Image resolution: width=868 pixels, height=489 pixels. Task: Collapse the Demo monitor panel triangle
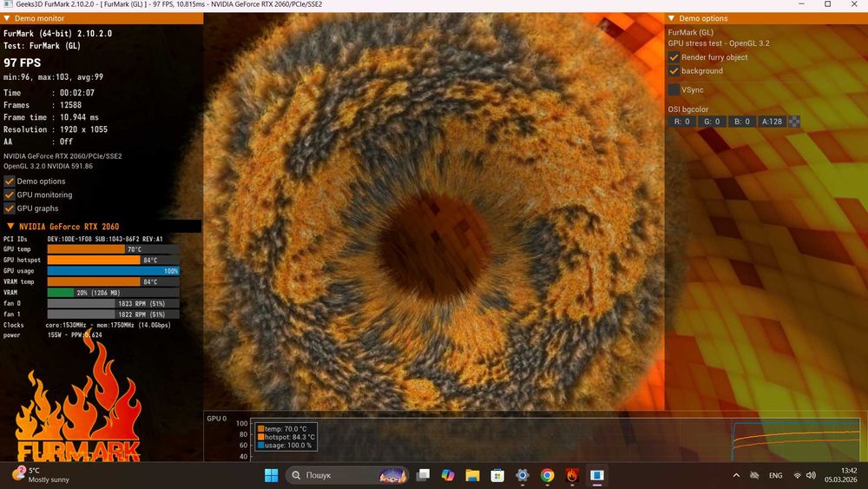(x=7, y=18)
